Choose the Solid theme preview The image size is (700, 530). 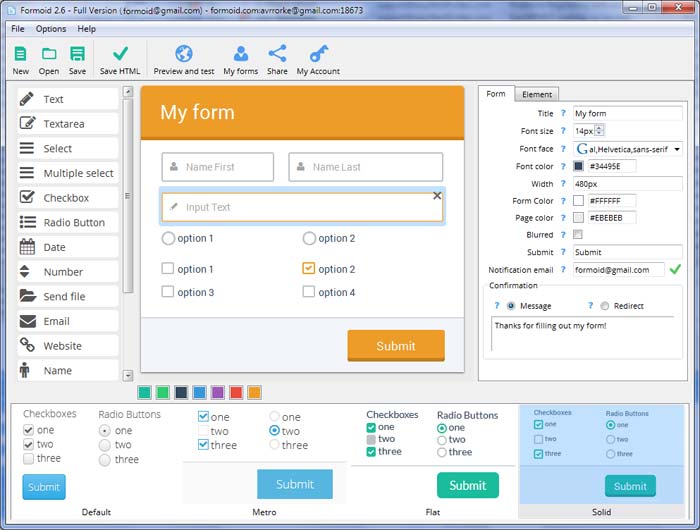click(x=601, y=461)
